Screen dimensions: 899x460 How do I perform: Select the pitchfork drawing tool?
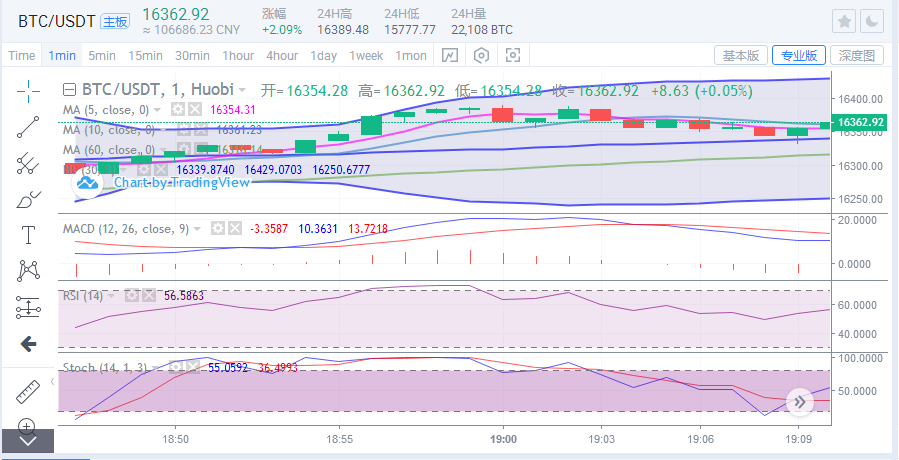(28, 163)
